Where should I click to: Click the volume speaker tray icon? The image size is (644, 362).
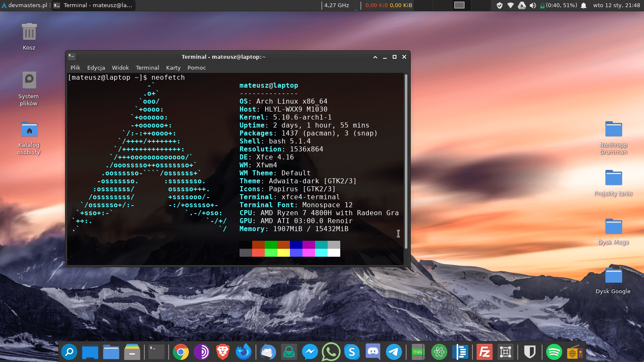533,5
